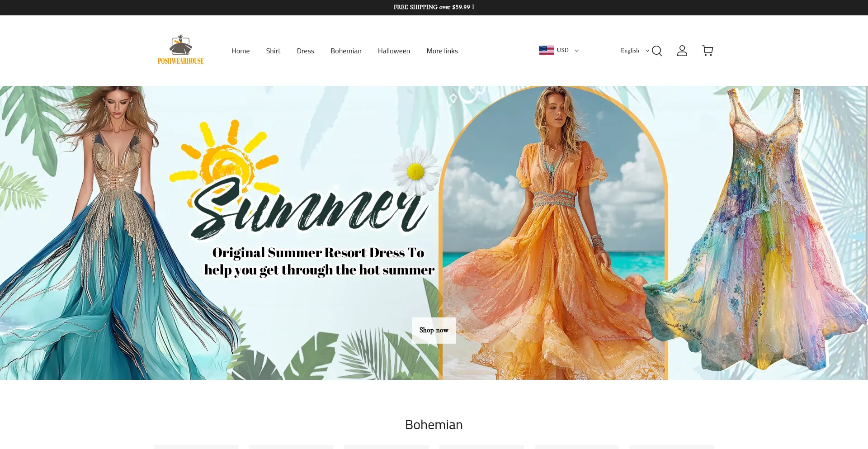This screenshot has width=868, height=449.
Task: Click the Bohemian section heading
Action: pyautogui.click(x=434, y=425)
